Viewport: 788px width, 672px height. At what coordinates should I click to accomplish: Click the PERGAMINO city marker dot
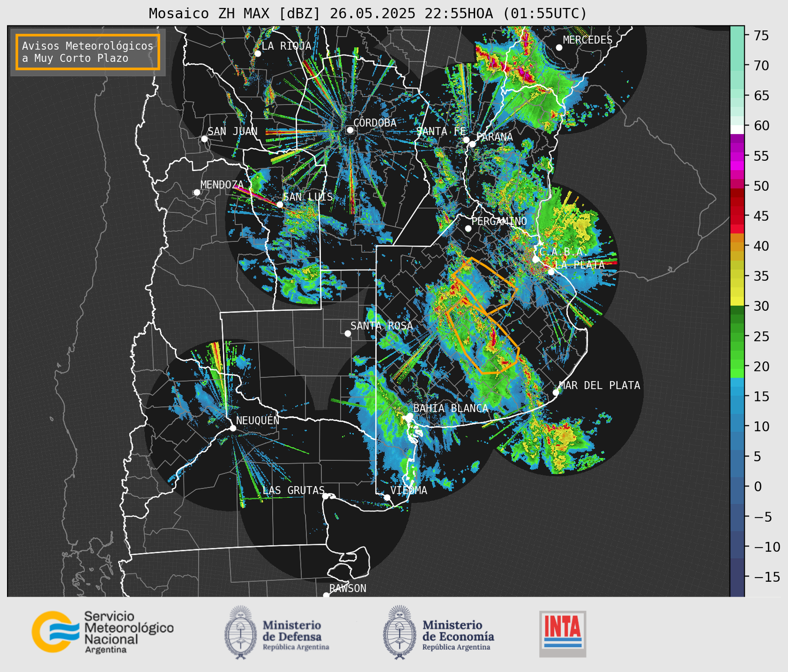(x=468, y=229)
